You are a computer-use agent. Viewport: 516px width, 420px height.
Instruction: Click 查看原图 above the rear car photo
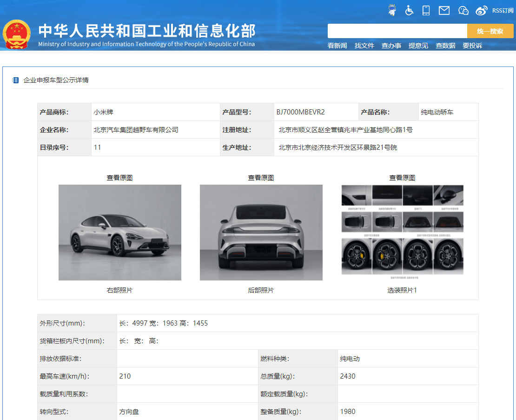[x=261, y=177]
